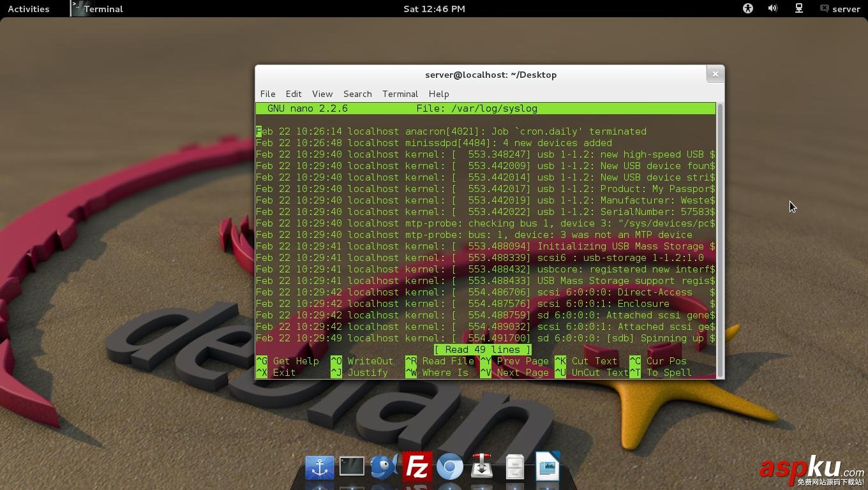The width and height of the screenshot is (868, 490).
Task: Click the ^K Cut Text shortcut
Action: coord(586,361)
